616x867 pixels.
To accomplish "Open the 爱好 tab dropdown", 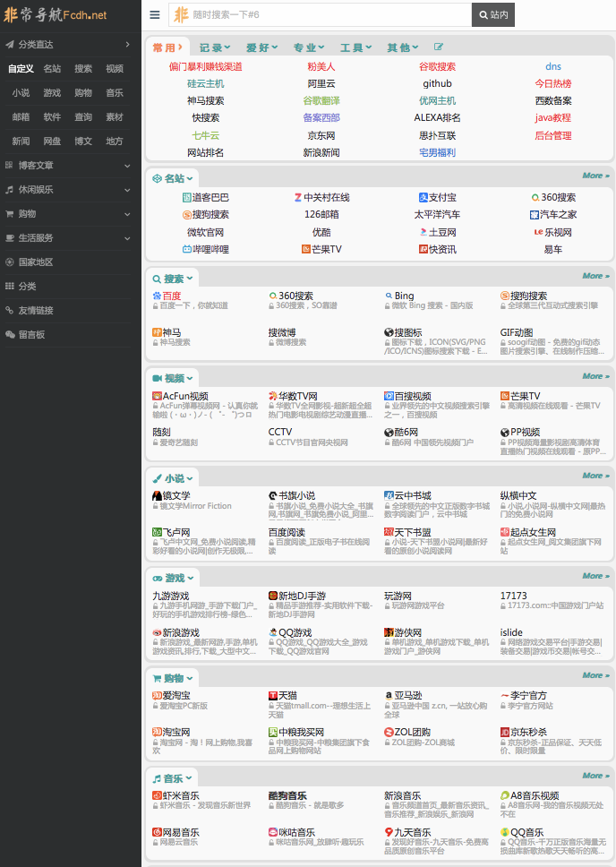I will (262, 47).
